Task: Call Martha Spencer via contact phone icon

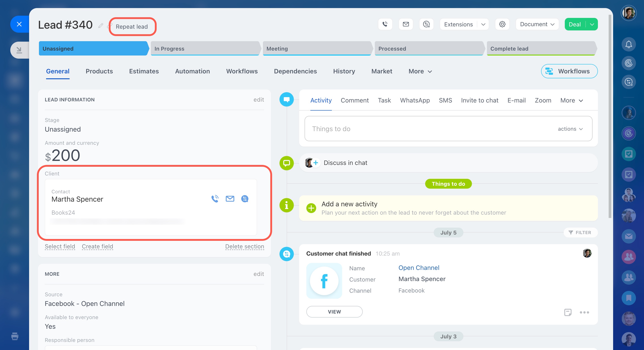Action: 215,199
